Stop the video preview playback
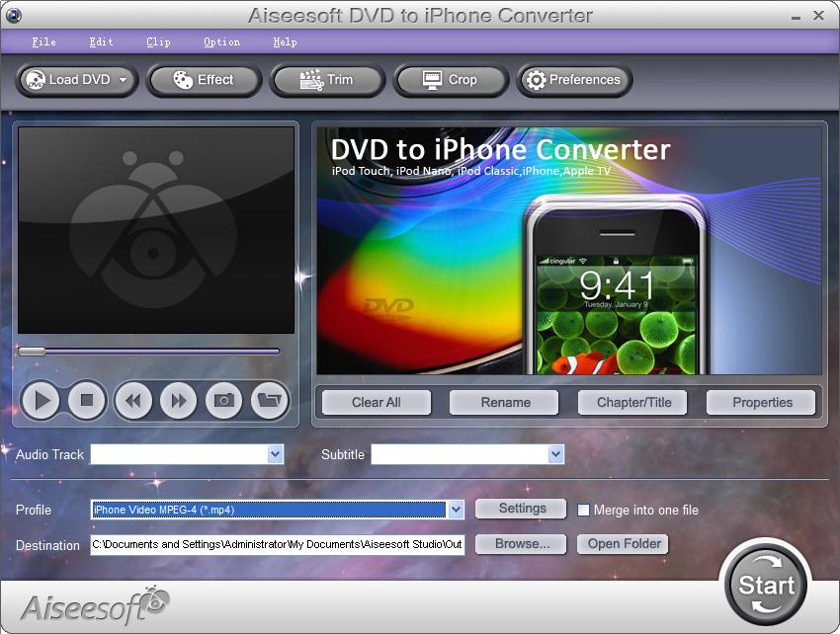This screenshot has height=634, width=840. [x=87, y=400]
